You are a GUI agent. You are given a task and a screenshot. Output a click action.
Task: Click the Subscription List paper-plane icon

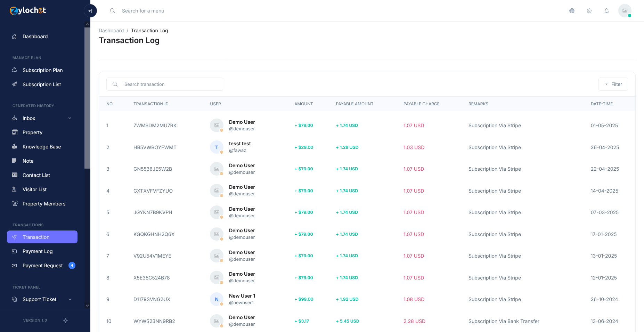[14, 84]
